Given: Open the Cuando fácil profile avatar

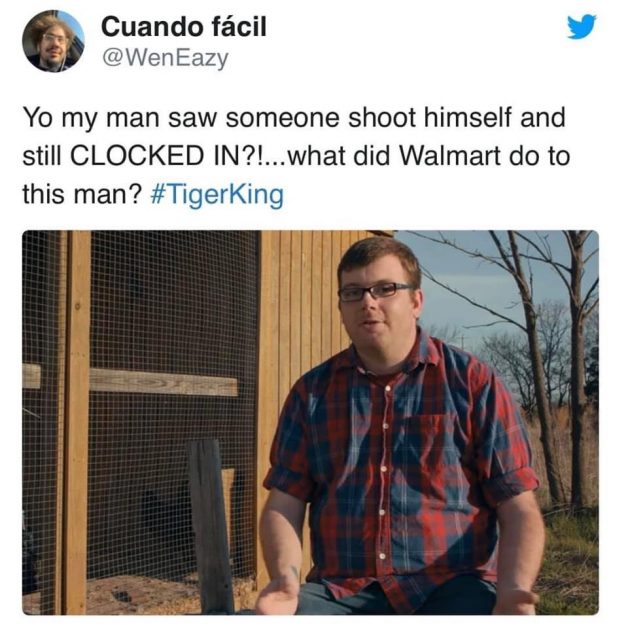Looking at the screenshot, I should click(x=53, y=41).
